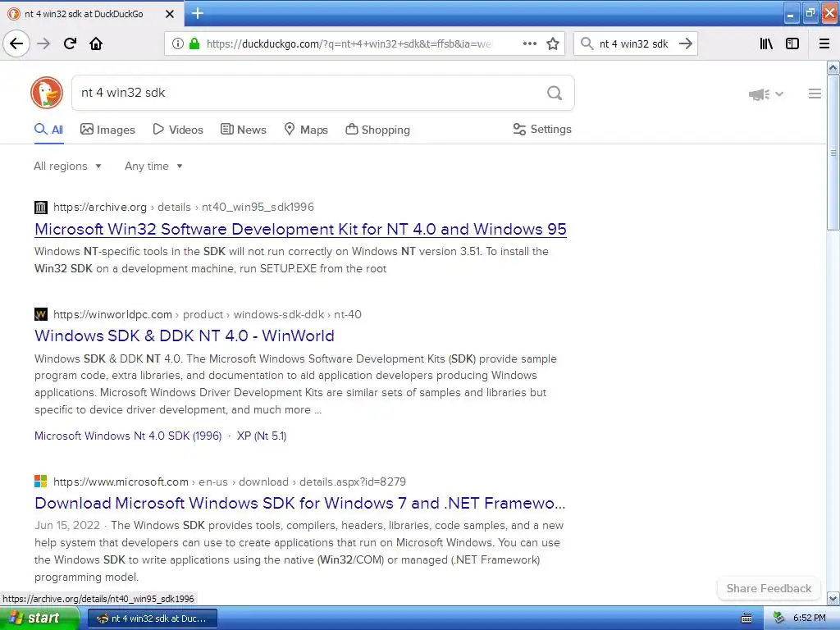This screenshot has height=630, width=840.
Task: Click the winworldpc.com result URL
Action: click(208, 314)
